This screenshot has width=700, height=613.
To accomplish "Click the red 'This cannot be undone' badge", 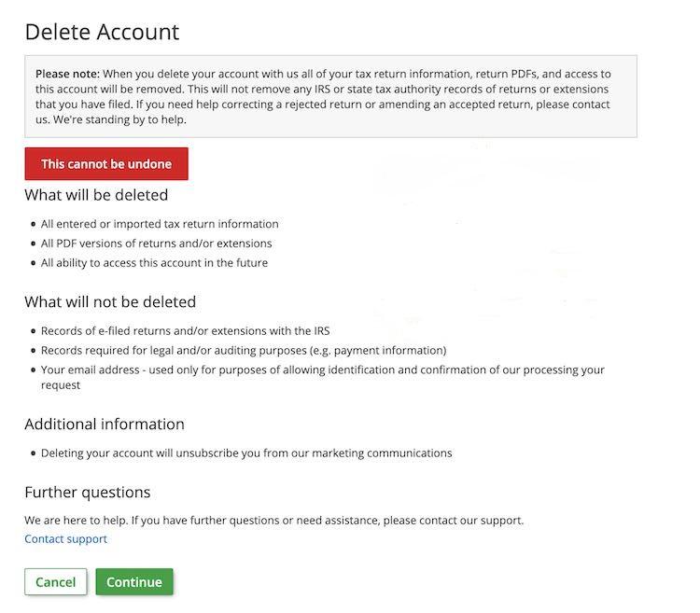I will point(106,164).
